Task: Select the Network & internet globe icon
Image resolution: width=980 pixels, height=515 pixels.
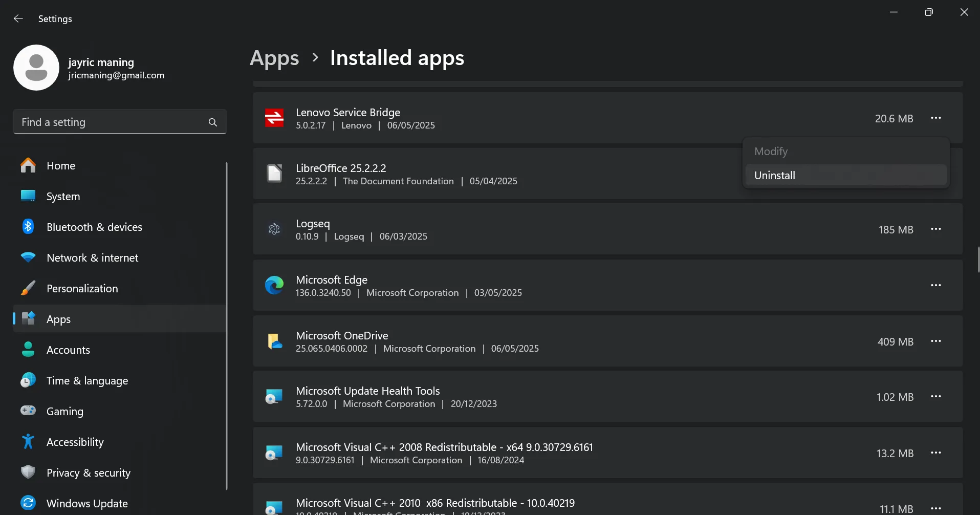Action: [x=28, y=257]
